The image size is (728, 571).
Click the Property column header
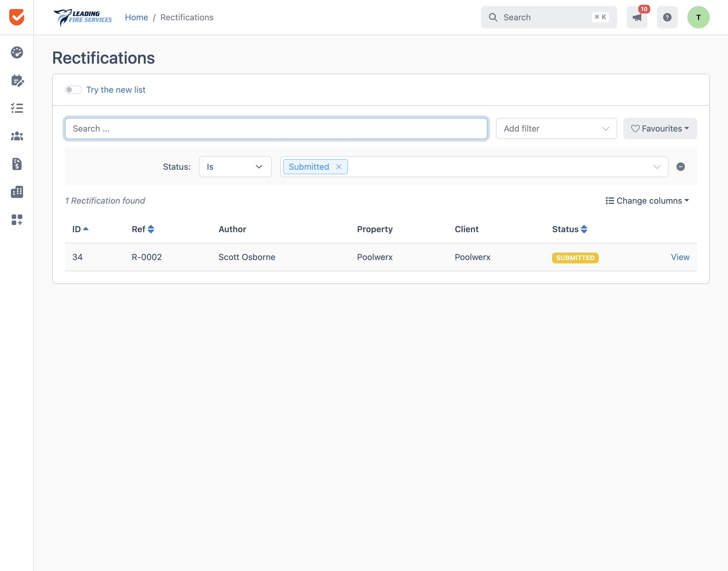(374, 229)
